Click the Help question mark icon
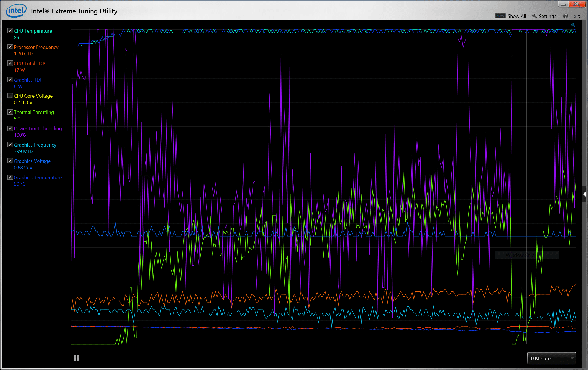588x370 pixels. click(566, 16)
